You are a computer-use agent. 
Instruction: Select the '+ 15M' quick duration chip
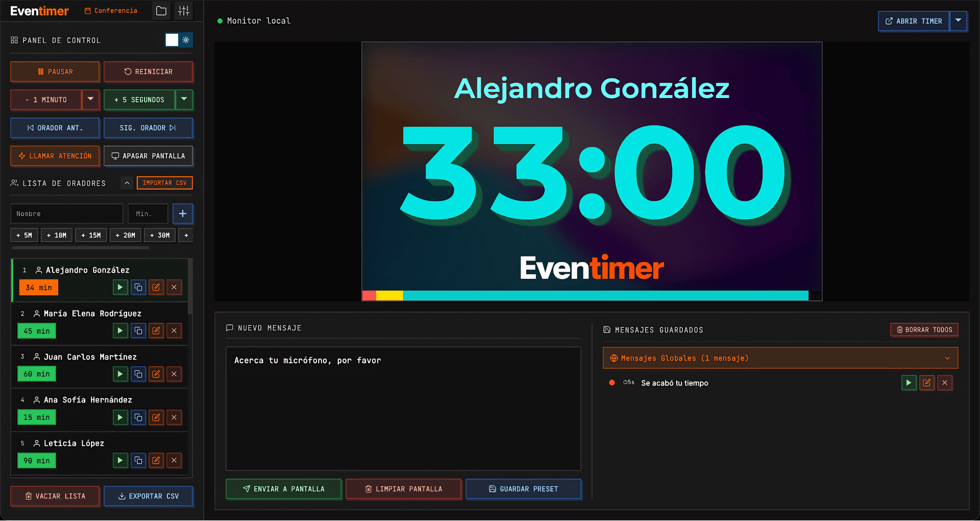(91, 235)
